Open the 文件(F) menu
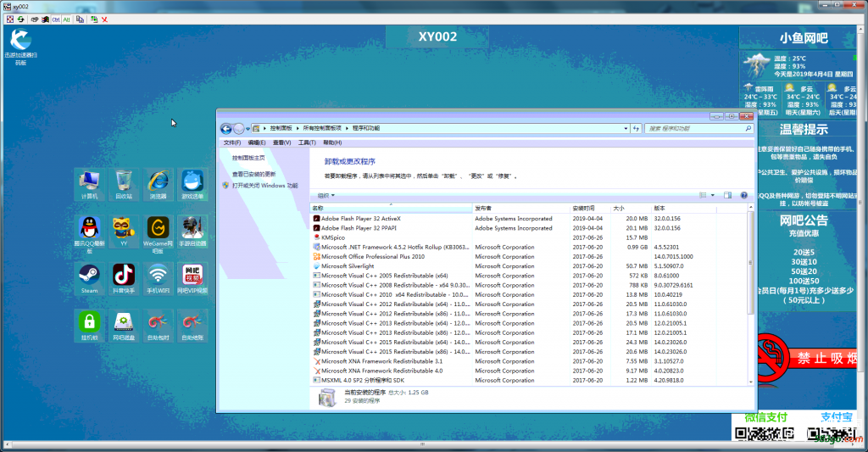The image size is (868, 452). click(232, 143)
